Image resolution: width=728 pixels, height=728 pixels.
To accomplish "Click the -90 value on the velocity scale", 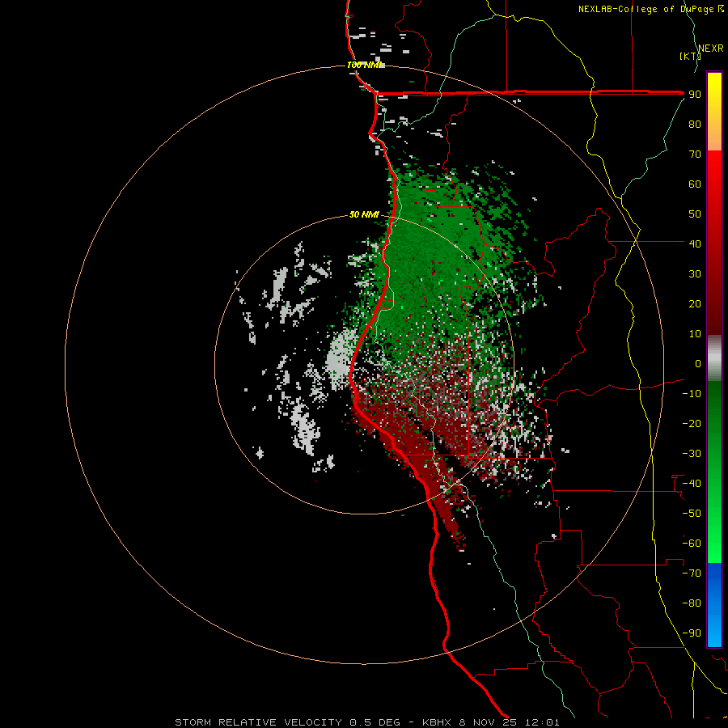I will pos(692,633).
